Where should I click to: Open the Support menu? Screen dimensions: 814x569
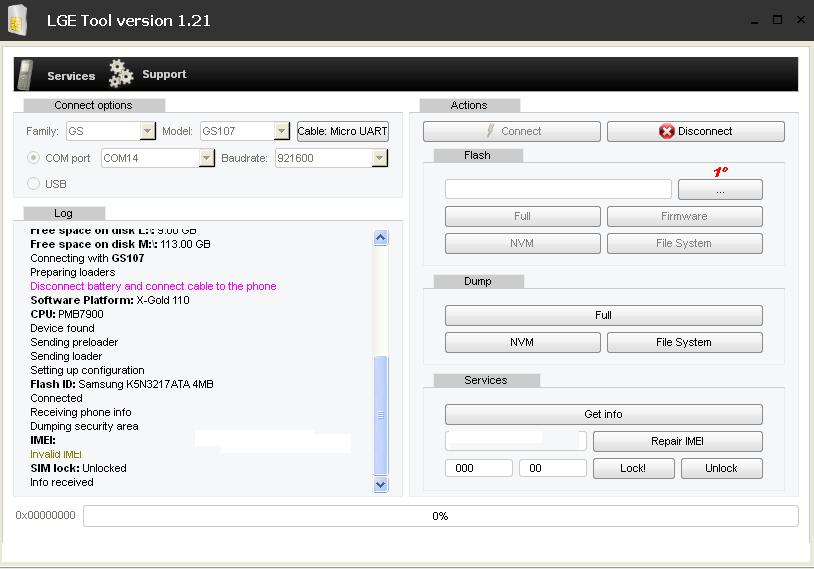pos(164,74)
